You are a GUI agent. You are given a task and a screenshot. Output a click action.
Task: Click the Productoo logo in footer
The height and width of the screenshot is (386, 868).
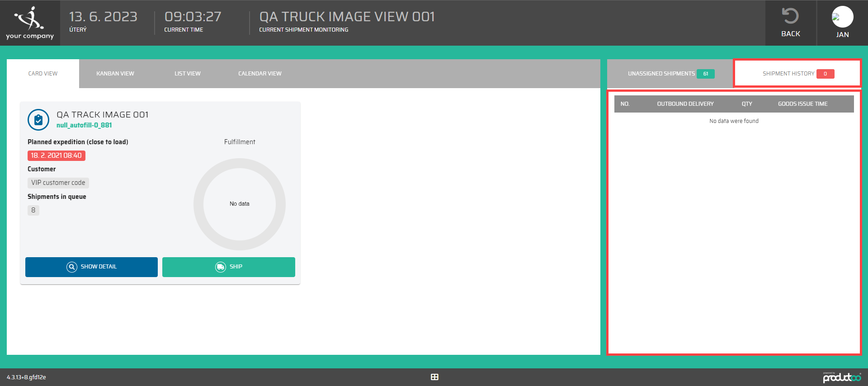[841, 377]
